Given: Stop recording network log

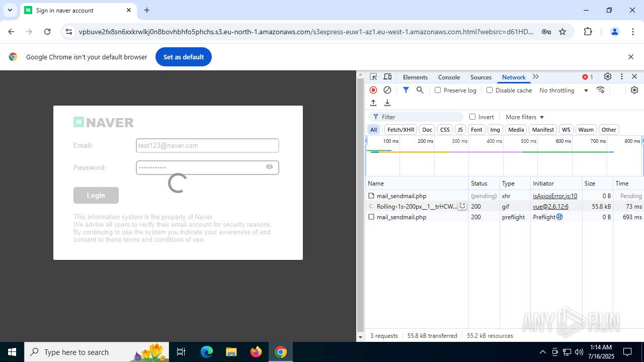Looking at the screenshot, I should click(373, 90).
